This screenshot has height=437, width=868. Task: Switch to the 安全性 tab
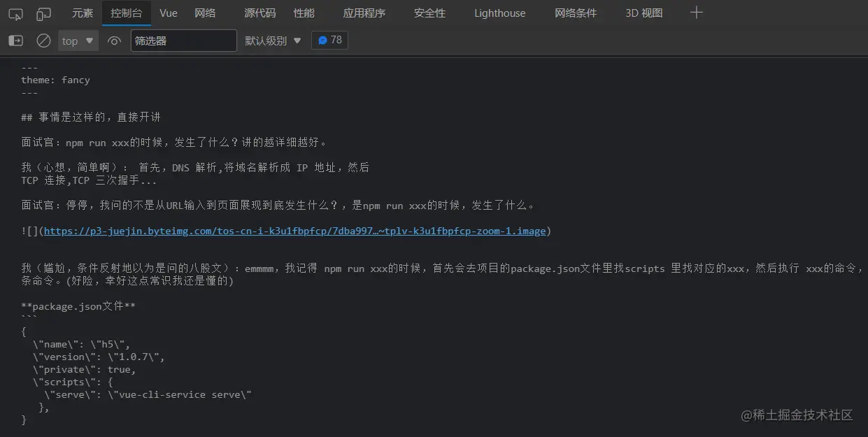click(x=429, y=13)
